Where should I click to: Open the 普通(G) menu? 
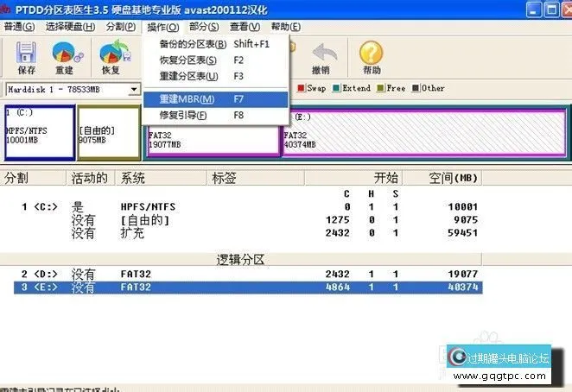pyautogui.click(x=19, y=27)
